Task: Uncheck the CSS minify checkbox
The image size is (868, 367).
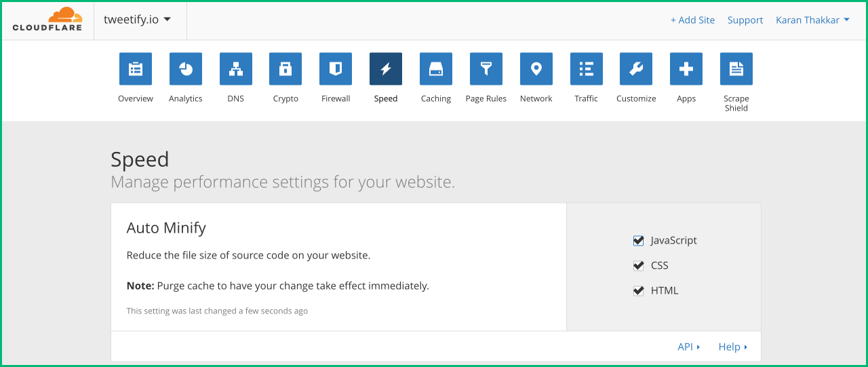Action: (638, 266)
